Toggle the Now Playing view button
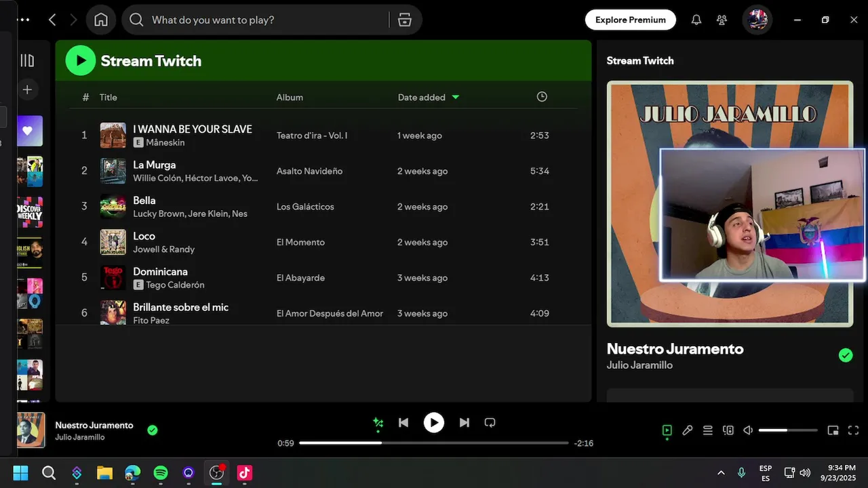The height and width of the screenshot is (488, 868). tap(667, 430)
